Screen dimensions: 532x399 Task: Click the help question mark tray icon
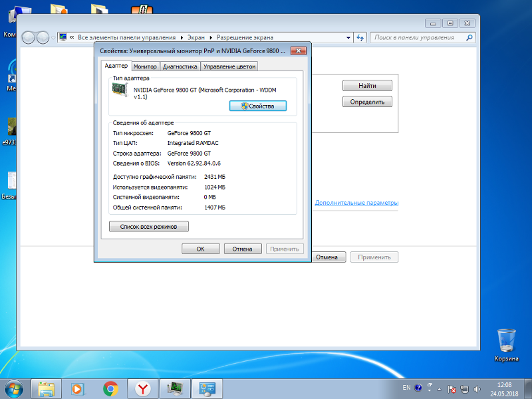tap(418, 388)
